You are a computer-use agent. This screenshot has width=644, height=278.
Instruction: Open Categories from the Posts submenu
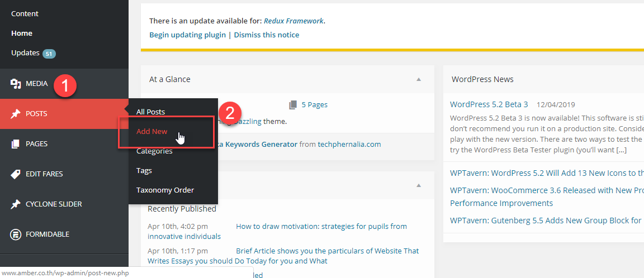point(154,151)
